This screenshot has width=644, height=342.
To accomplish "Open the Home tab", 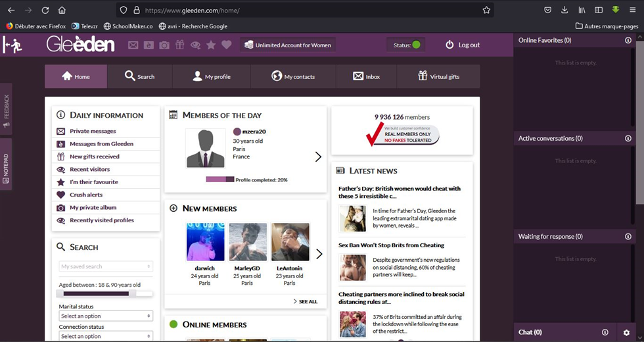I will [76, 76].
